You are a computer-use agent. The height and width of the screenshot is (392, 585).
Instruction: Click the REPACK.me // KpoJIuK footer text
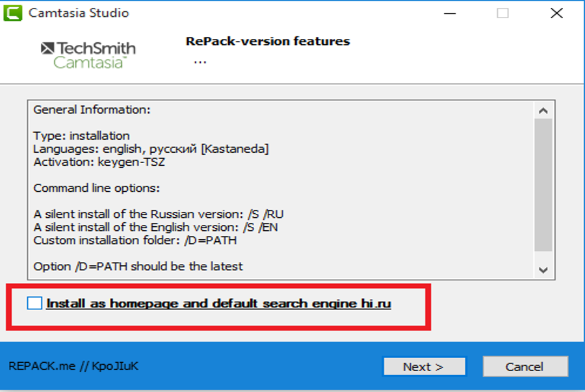[x=73, y=366]
